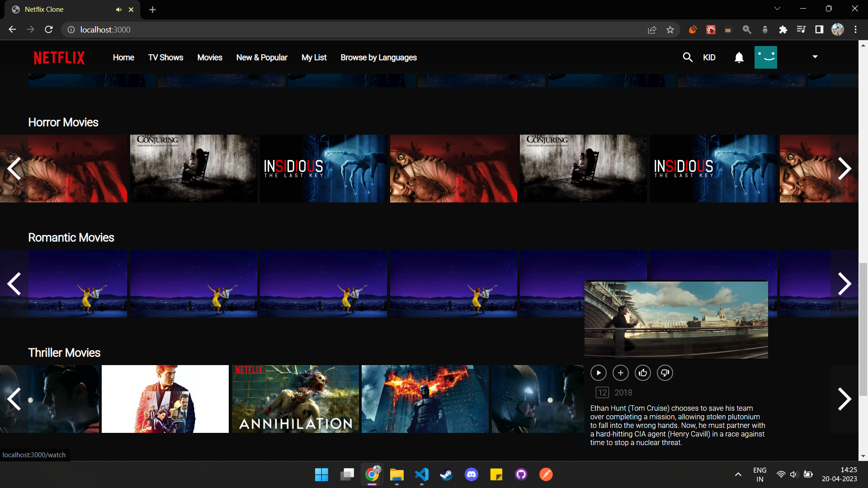Toggle the system volume from the taskbar
The height and width of the screenshot is (488, 868).
pyautogui.click(x=794, y=474)
